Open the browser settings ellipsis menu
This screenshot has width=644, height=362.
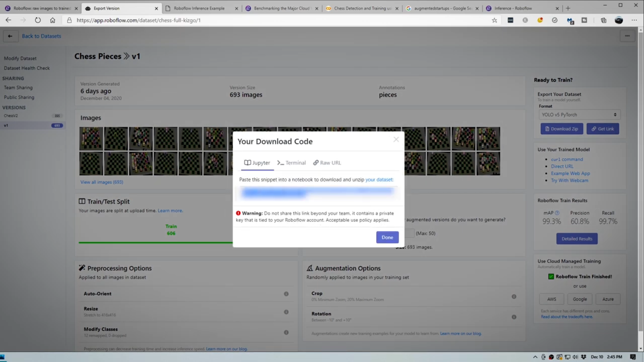634,20
